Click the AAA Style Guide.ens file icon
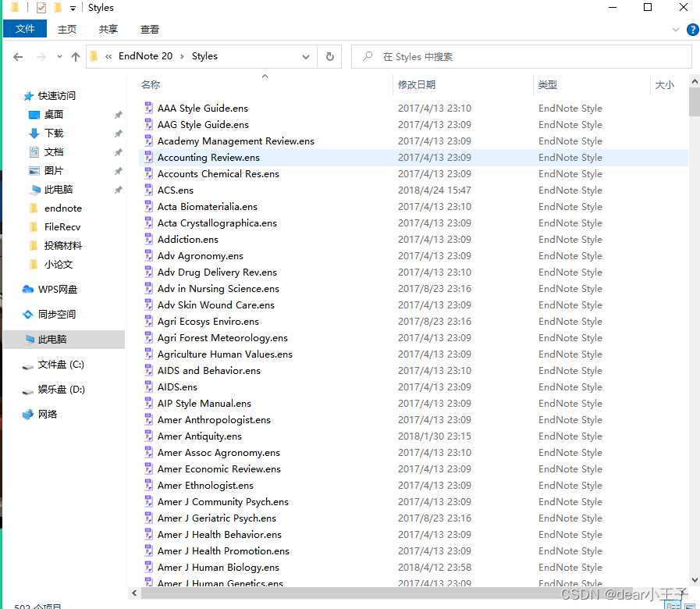The height and width of the screenshot is (609, 700). coord(148,108)
